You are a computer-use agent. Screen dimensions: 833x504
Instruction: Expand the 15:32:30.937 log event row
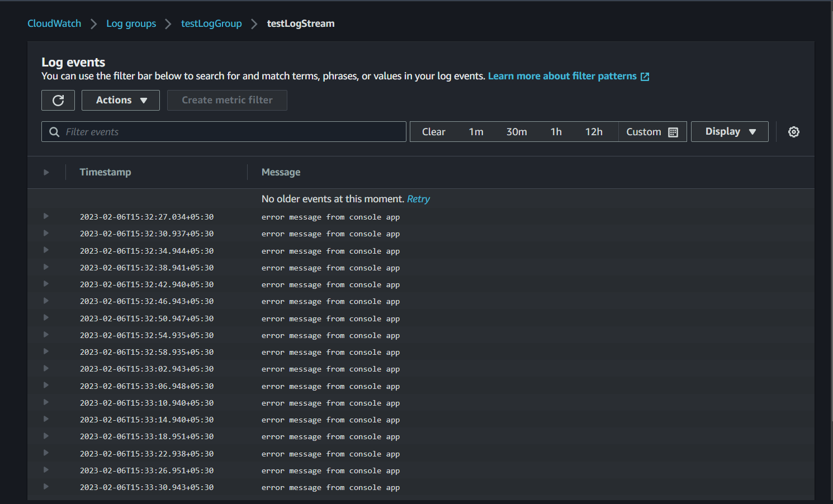point(46,233)
